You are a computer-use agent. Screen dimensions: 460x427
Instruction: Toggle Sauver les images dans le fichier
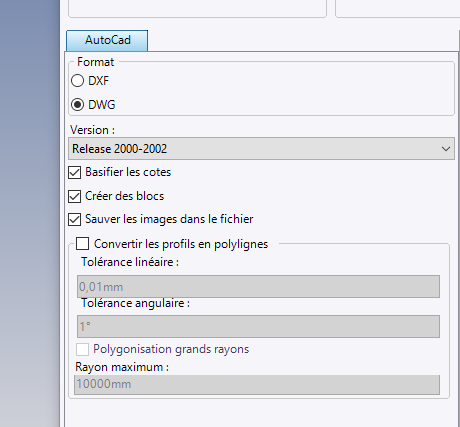coord(74,220)
